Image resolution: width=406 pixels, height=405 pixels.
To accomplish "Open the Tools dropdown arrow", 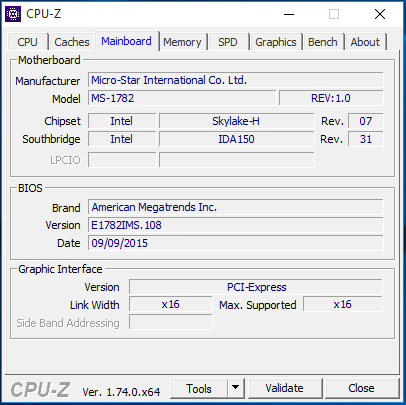I will coord(236,388).
